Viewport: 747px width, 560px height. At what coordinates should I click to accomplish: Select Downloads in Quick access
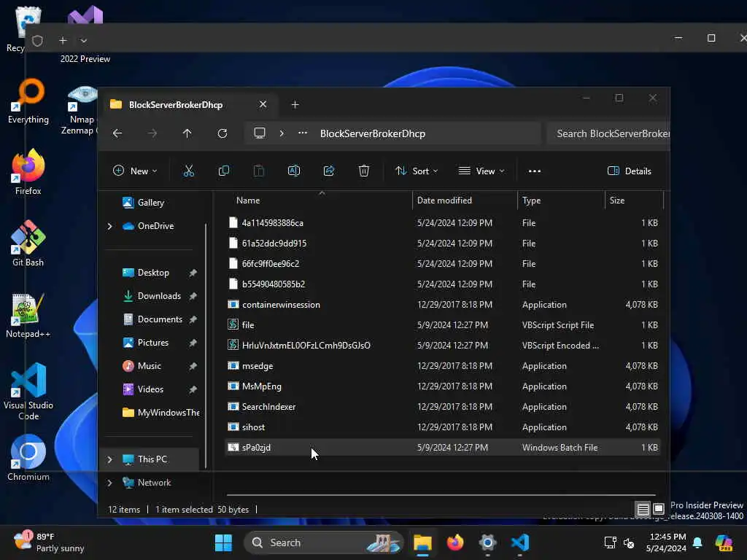point(159,296)
